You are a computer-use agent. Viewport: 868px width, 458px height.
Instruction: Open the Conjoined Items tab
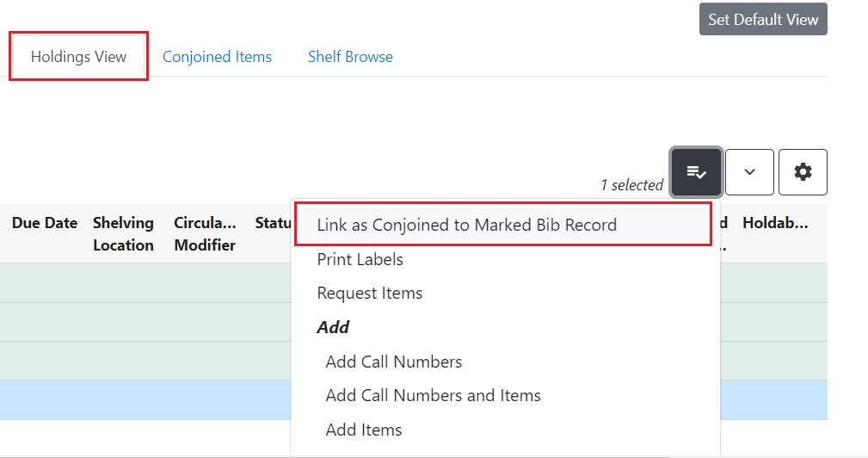click(217, 57)
